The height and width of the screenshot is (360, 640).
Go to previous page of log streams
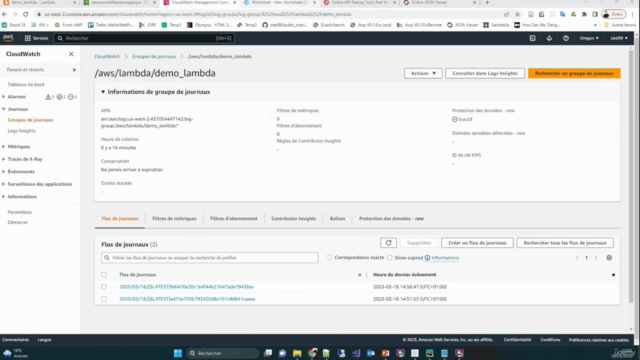coord(577,258)
